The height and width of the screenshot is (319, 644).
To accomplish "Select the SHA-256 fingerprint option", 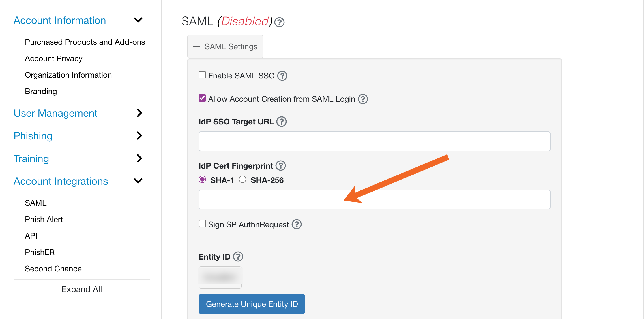I will (x=242, y=179).
